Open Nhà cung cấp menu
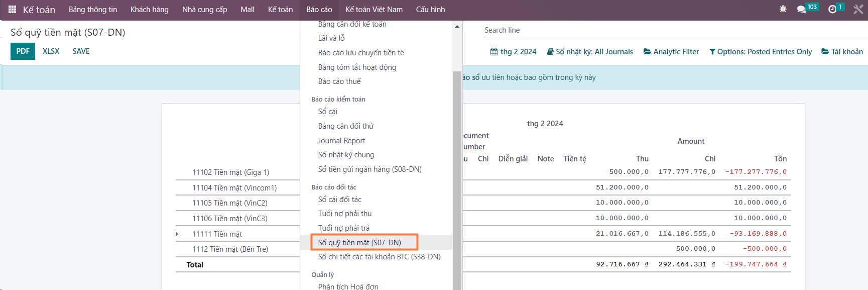 coord(204,10)
